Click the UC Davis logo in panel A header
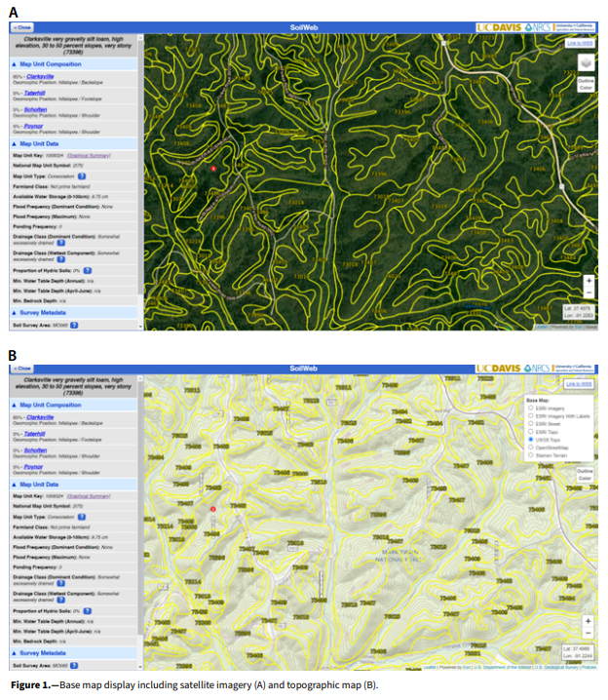 (499, 27)
